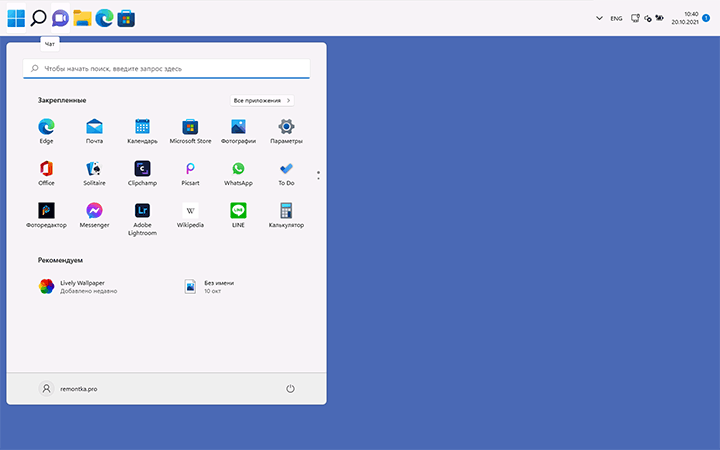
Task: Open Microsoft Store from the taskbar
Action: [126, 18]
